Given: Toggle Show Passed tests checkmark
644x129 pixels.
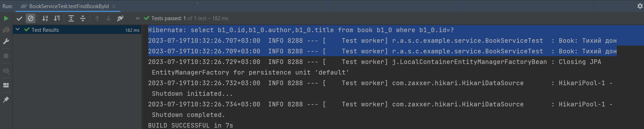Looking at the screenshot, I should (19, 18).
